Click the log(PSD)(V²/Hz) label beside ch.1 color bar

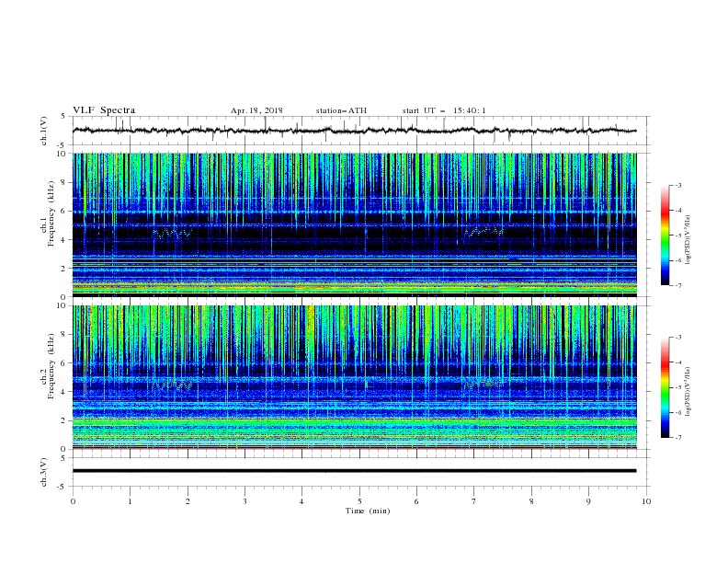tap(688, 240)
